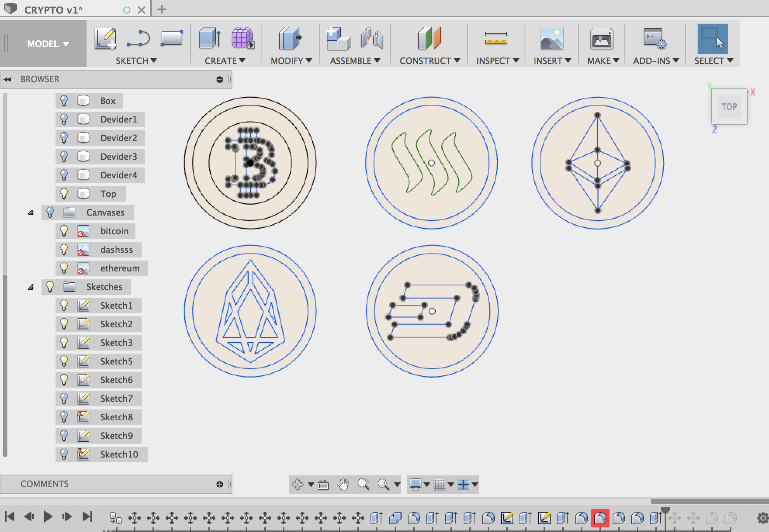
Task: Click the Viewports layout icon
Action: (463, 484)
